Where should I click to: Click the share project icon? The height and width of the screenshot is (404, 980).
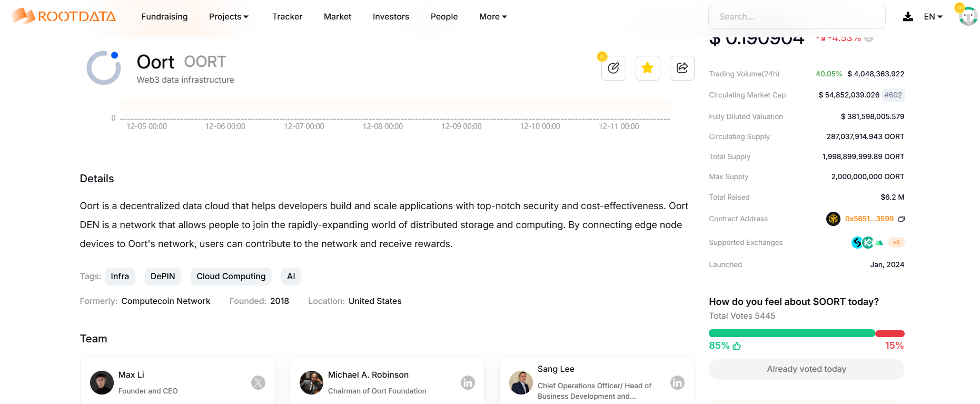tap(682, 68)
